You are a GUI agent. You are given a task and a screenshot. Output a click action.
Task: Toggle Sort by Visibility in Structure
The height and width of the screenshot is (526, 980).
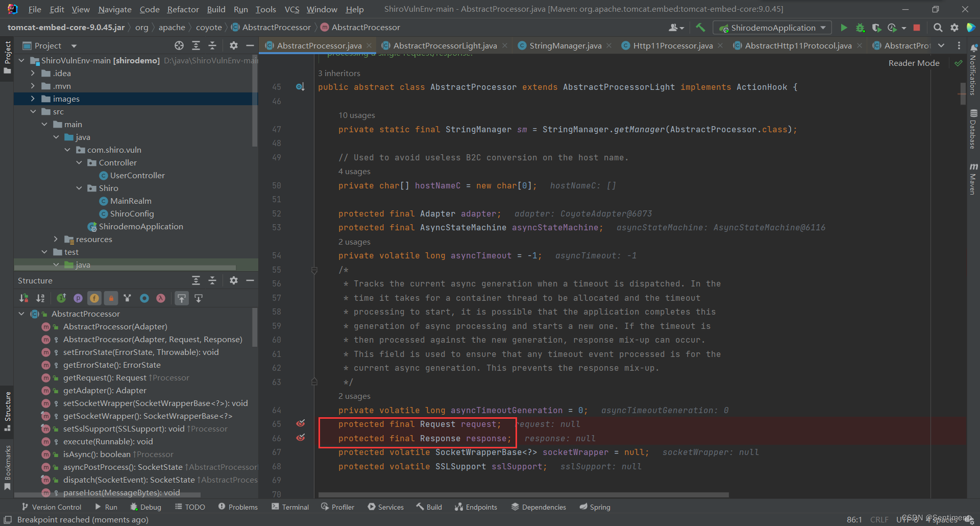[x=24, y=298]
